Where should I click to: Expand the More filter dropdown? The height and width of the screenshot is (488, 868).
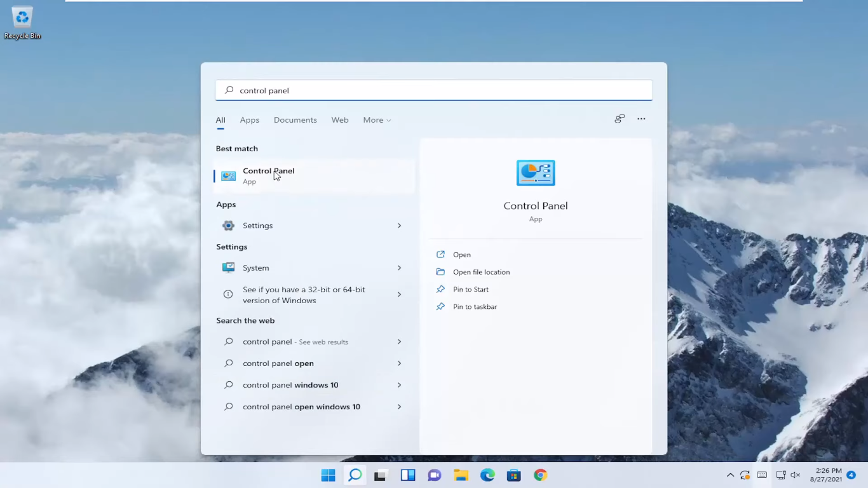click(x=377, y=120)
